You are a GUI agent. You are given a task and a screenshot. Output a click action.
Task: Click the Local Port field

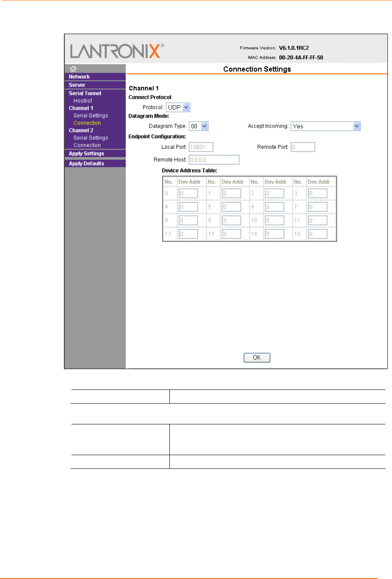(201, 147)
